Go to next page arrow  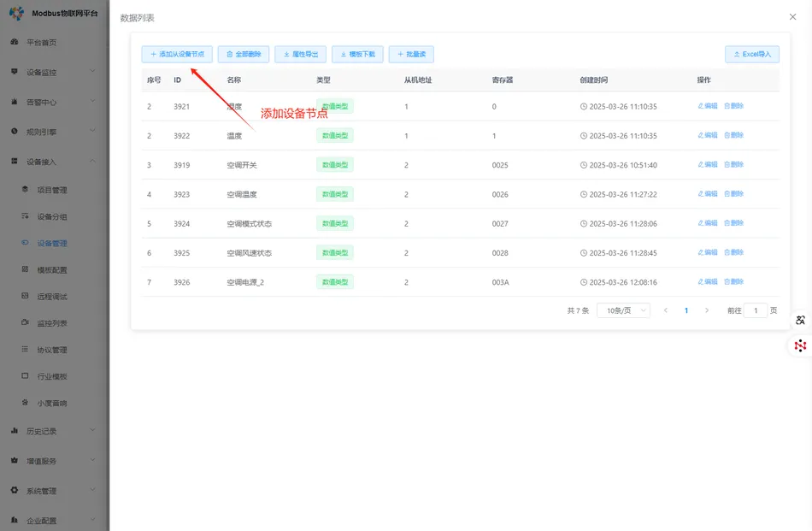coord(706,310)
